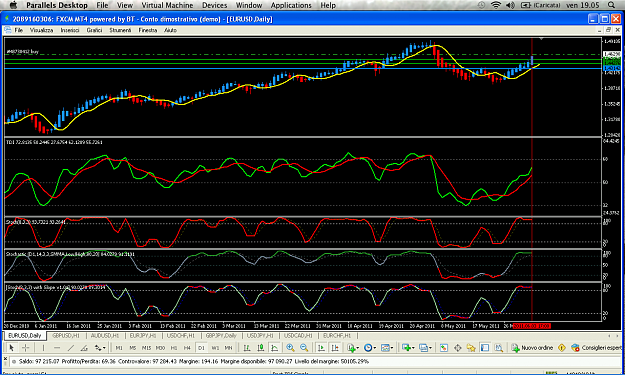Switch chart to bar chart mode
625x375 pixels.
click(247, 348)
